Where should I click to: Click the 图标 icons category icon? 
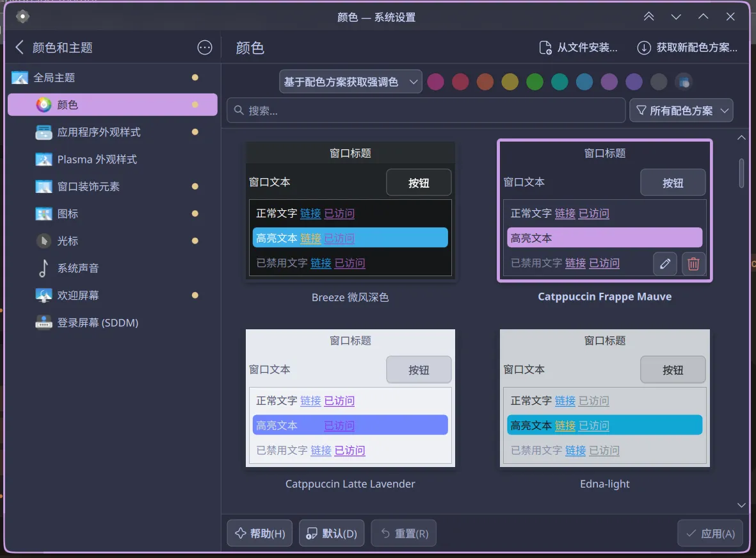44,214
